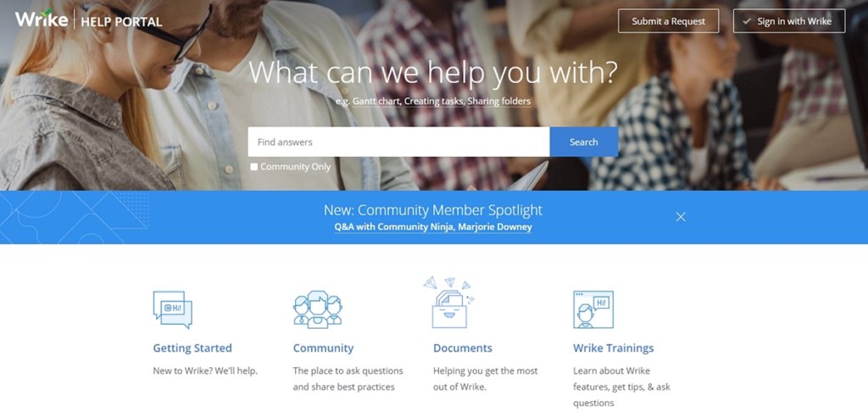Sign in with Wrike
The width and height of the screenshot is (868, 412).
pyautogui.click(x=789, y=21)
